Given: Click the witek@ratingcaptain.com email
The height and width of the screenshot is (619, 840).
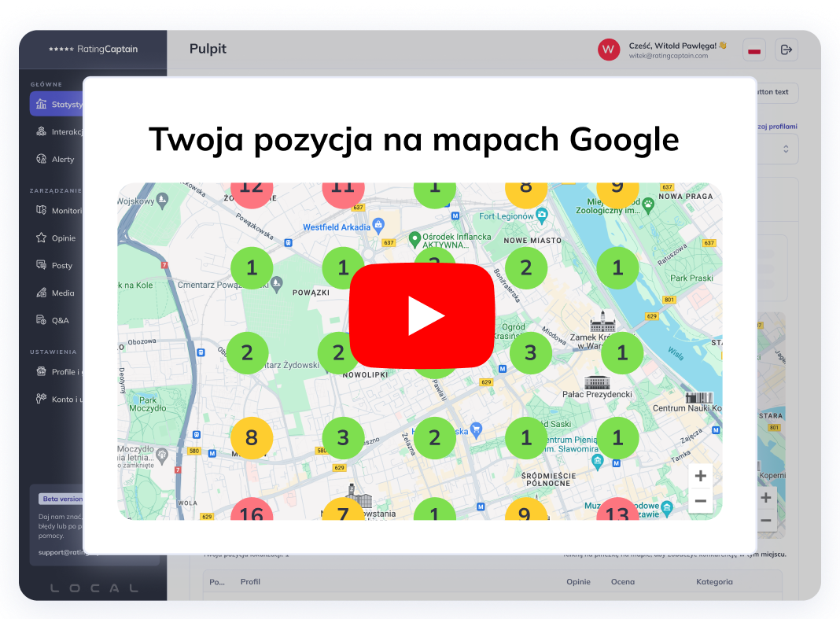Looking at the screenshot, I should pyautogui.click(x=669, y=56).
